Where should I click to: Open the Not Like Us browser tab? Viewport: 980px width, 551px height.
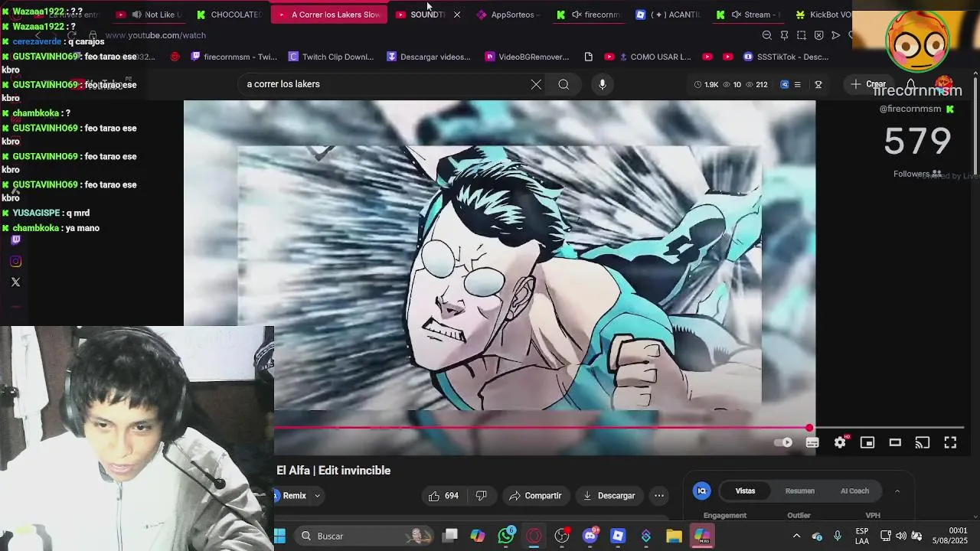(149, 15)
